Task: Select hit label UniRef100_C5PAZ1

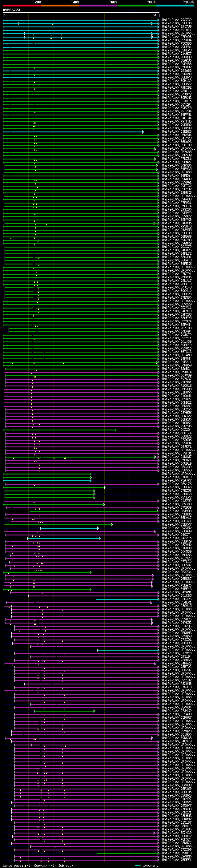Action: pyautogui.click(x=177, y=460)
